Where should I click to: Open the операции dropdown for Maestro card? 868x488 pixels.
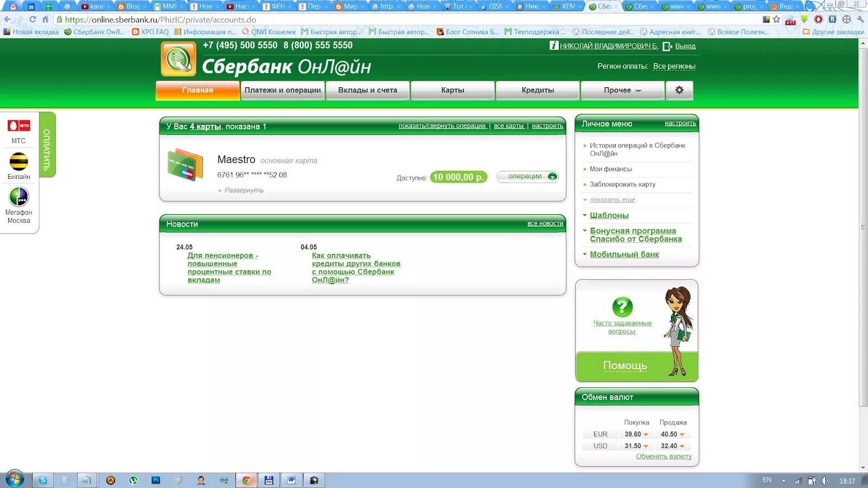(x=528, y=176)
